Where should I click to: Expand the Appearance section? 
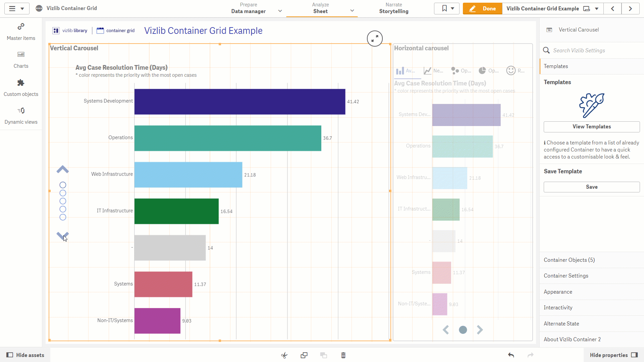coord(592,292)
